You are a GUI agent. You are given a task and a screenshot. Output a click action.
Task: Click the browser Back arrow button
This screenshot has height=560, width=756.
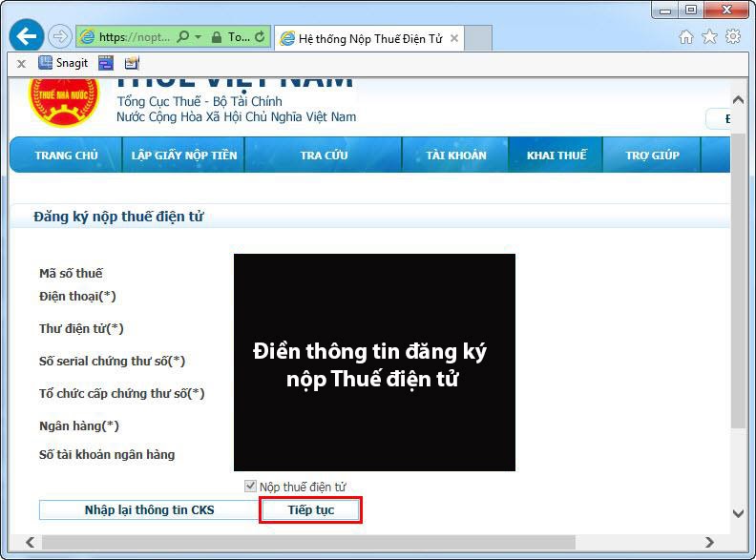point(26,35)
